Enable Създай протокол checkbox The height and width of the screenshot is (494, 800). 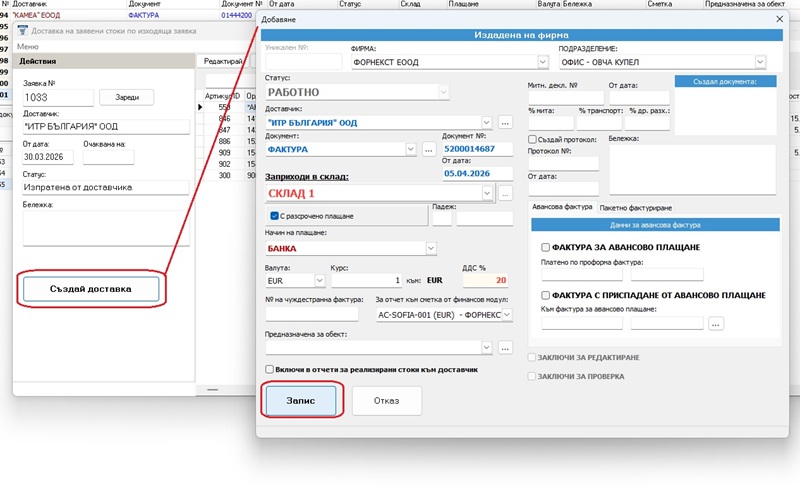(532, 139)
